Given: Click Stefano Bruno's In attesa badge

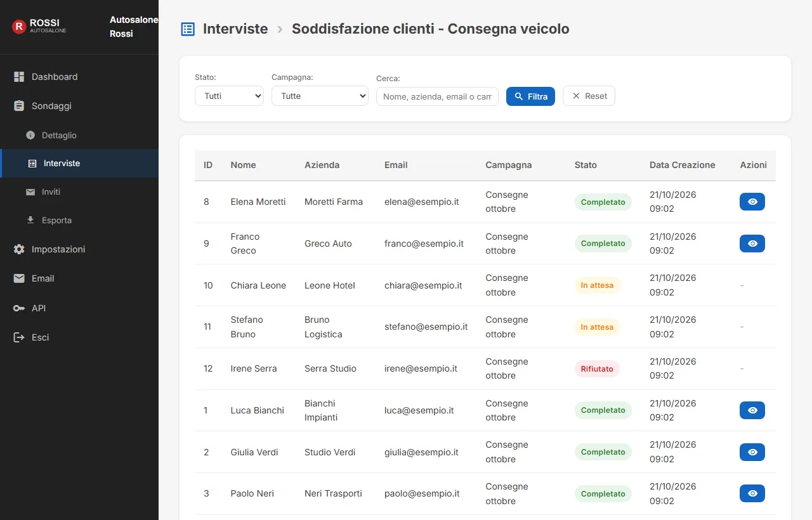Looking at the screenshot, I should [x=597, y=327].
